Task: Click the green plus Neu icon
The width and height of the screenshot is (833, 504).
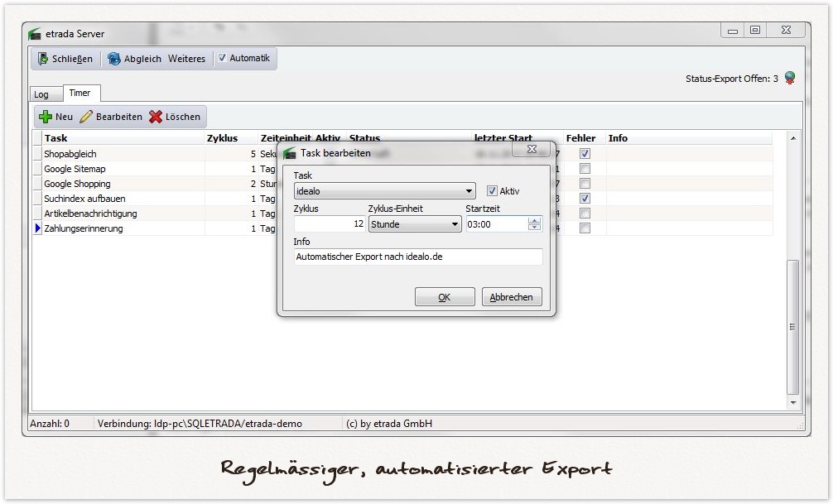Action: (46, 117)
